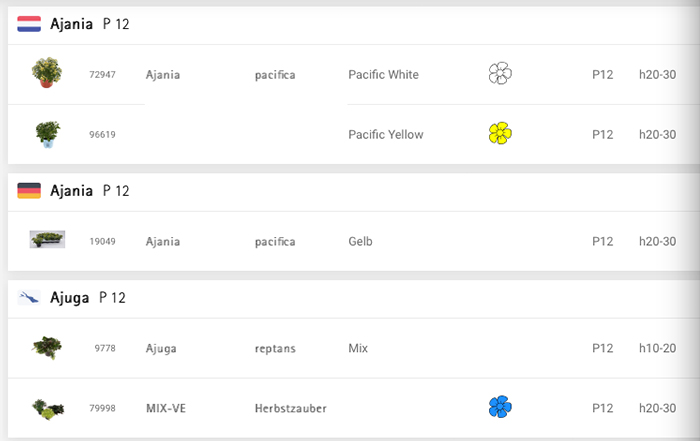This screenshot has height=441, width=700.
Task: Open the Pacific White plant thumbnail
Action: tap(47, 72)
